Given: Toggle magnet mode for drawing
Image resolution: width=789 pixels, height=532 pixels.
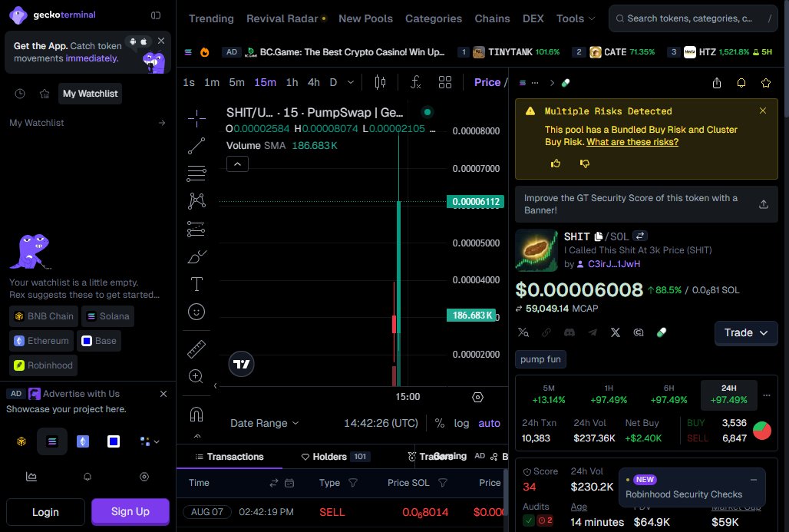Looking at the screenshot, I should pos(196,415).
